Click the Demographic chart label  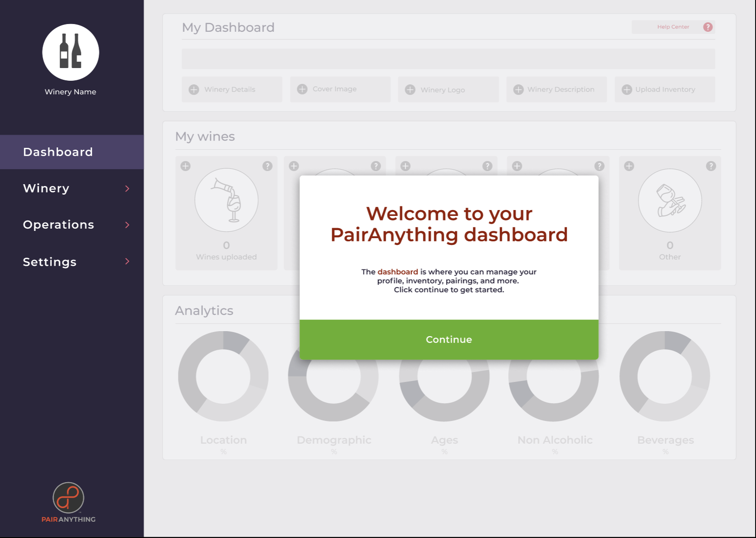(334, 440)
